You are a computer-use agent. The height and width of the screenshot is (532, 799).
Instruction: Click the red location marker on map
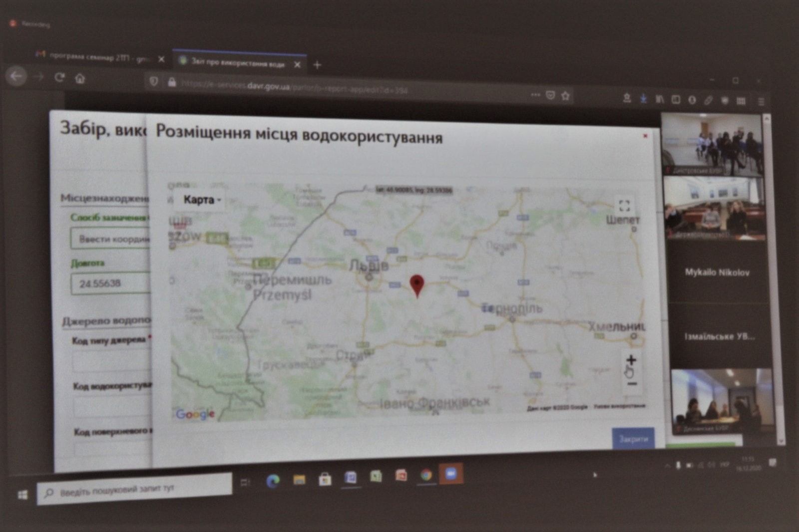pyautogui.click(x=417, y=285)
